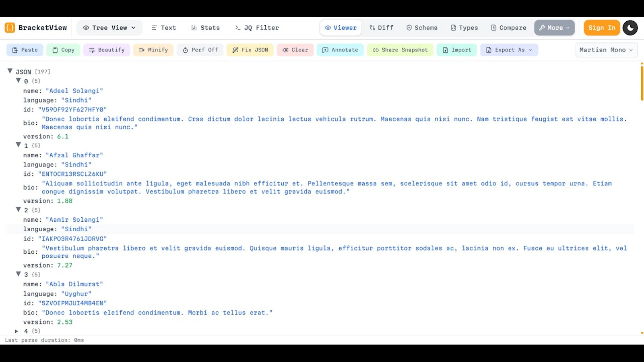The width and height of the screenshot is (644, 362).
Task: Open the Tree View dropdown
Action: 109,28
